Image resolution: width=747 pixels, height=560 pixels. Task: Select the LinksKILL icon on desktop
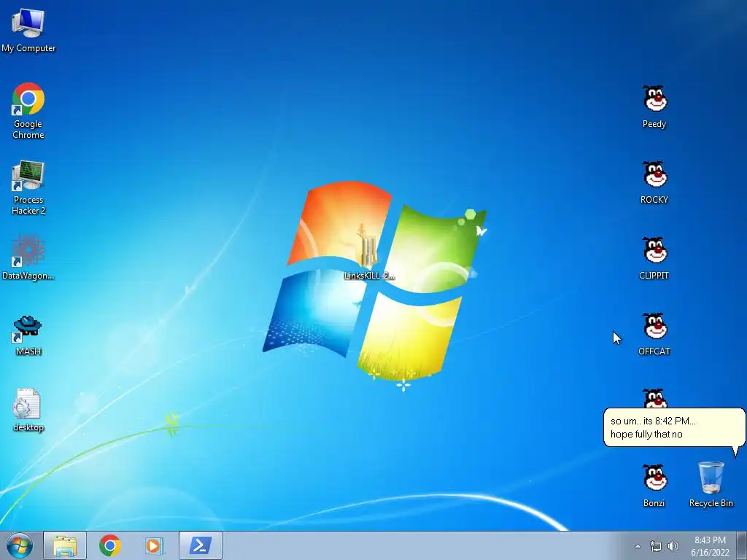click(x=368, y=252)
